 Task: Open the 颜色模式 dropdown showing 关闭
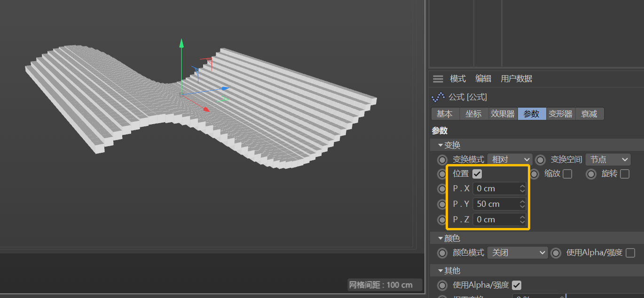coord(518,253)
